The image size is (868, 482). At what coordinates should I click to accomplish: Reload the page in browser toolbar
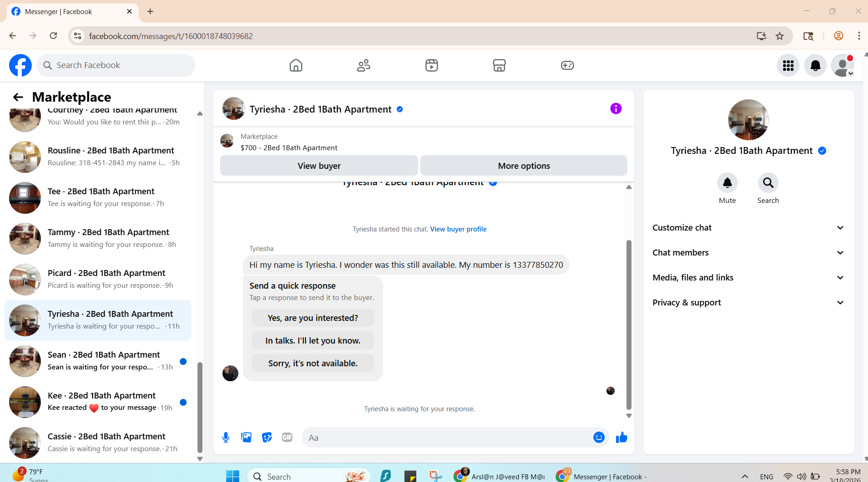[54, 36]
